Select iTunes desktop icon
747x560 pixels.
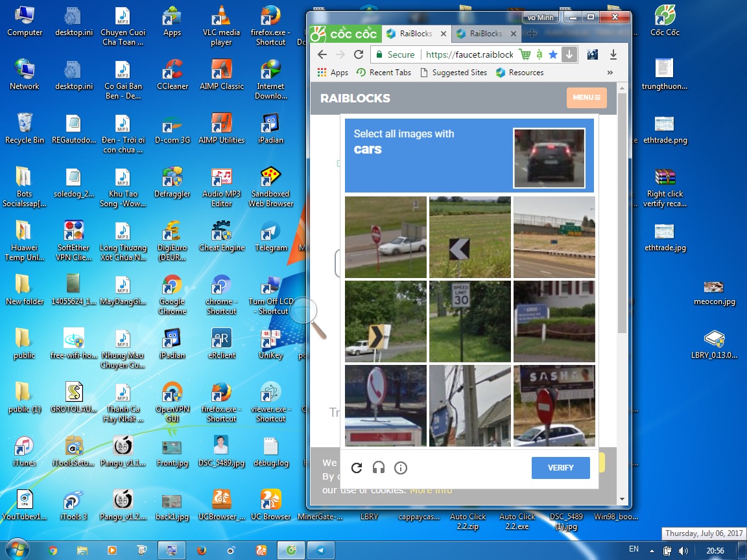(x=24, y=451)
